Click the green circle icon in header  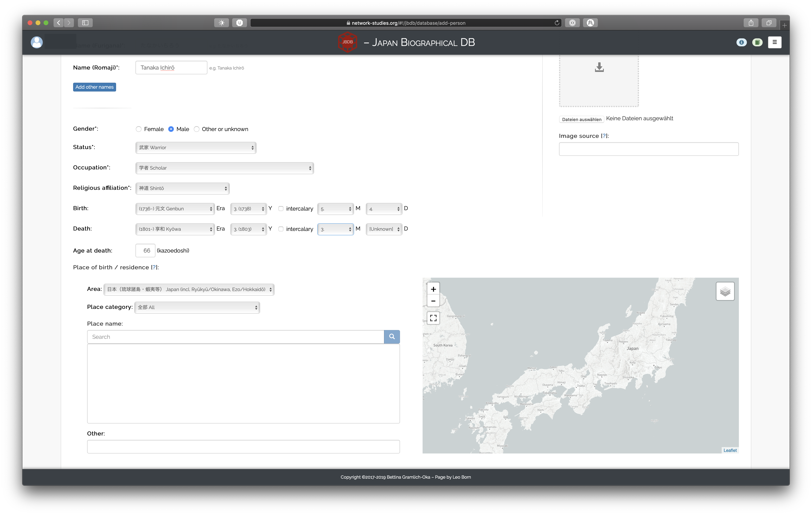pos(757,42)
